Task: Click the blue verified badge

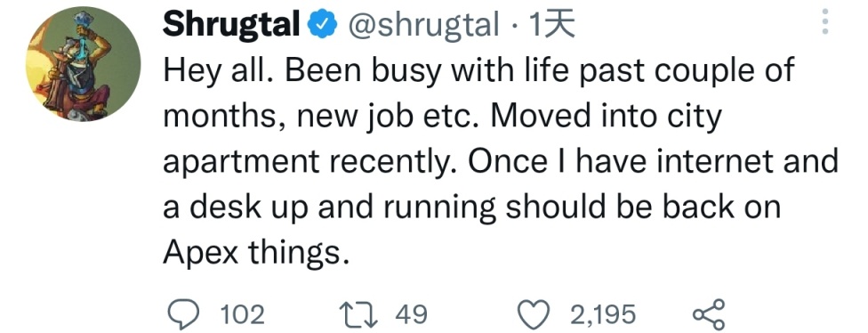Action: pyautogui.click(x=324, y=24)
